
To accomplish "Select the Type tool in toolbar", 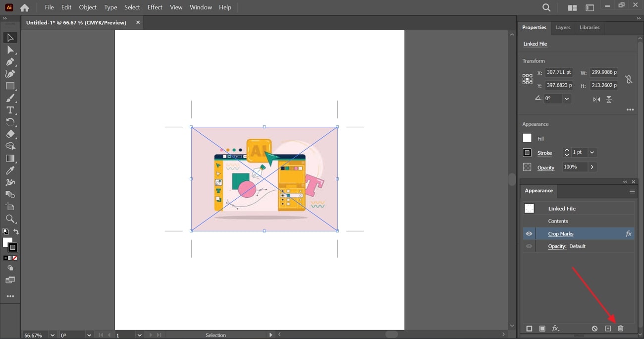I will [10, 110].
